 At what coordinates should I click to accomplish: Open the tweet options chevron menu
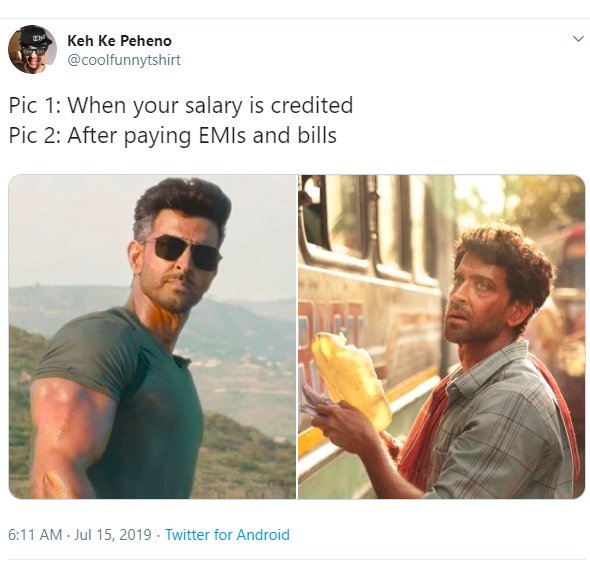coord(578,39)
